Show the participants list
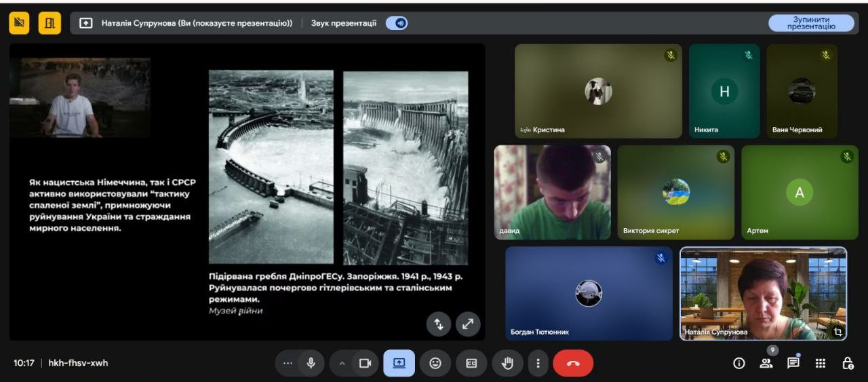 click(766, 363)
